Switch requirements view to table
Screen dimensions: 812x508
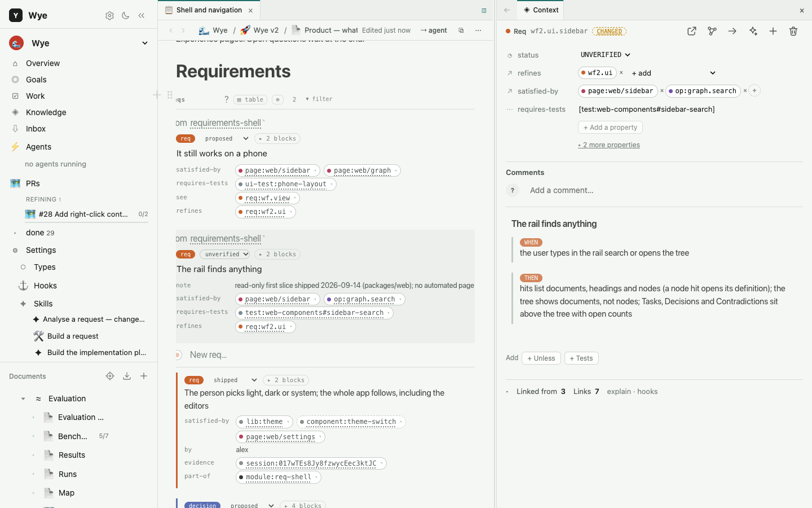pos(250,99)
